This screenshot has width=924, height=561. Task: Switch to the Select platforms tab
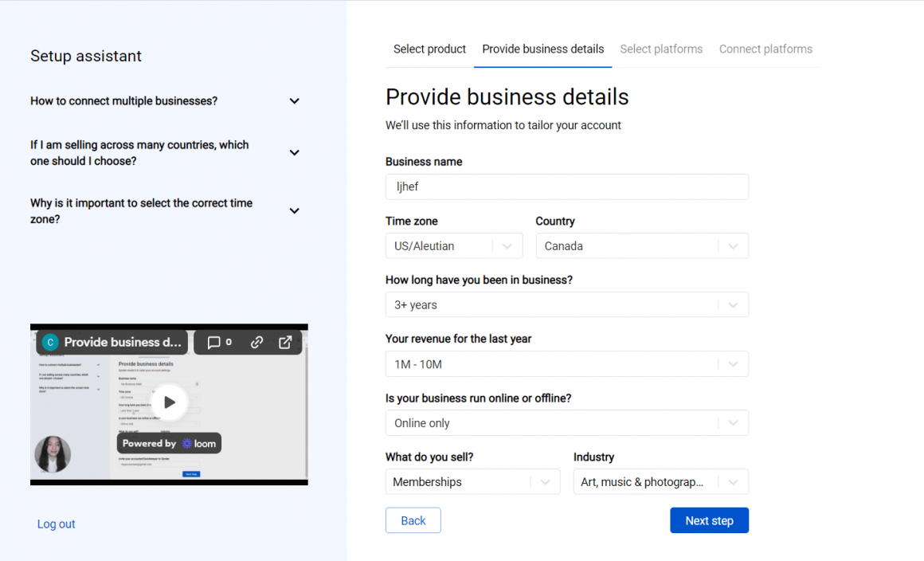[x=661, y=49]
